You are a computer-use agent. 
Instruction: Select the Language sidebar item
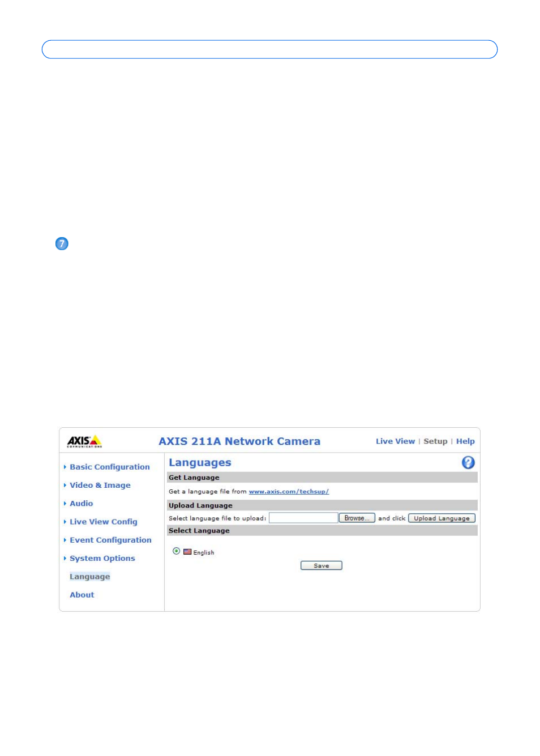click(90, 577)
